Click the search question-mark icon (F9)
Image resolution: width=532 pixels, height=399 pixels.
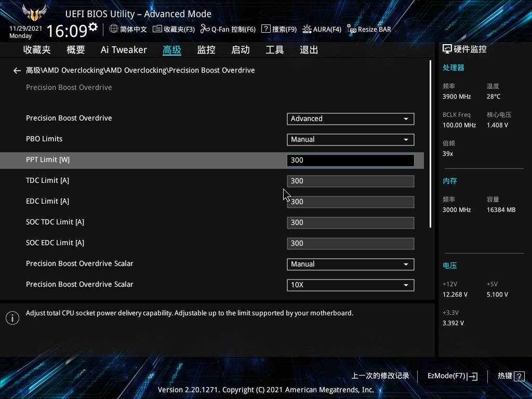tap(265, 29)
